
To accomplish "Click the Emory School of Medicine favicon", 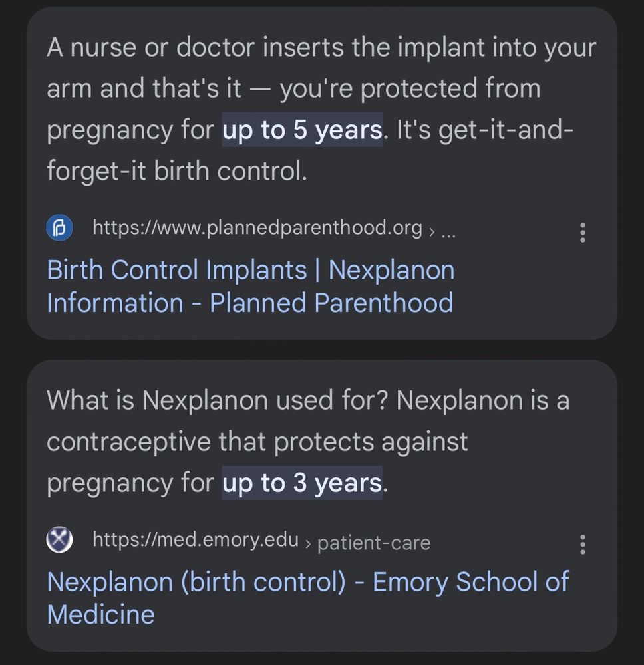I will click(x=59, y=540).
